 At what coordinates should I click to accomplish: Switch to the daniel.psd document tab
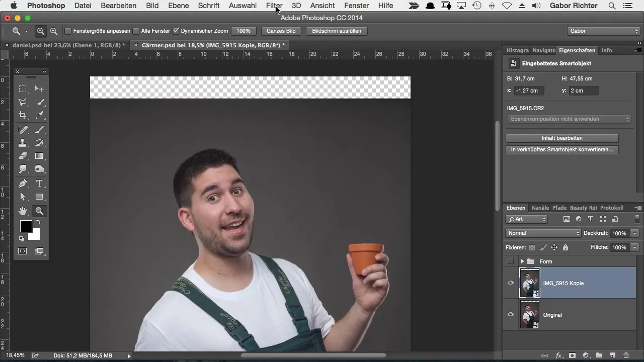68,45
